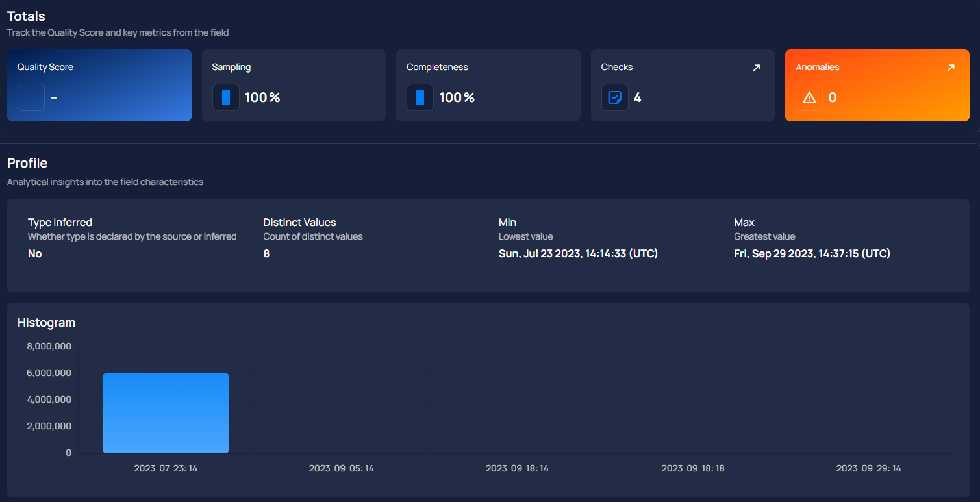Click the Min value Sun, Jul 23 2023

(x=578, y=253)
